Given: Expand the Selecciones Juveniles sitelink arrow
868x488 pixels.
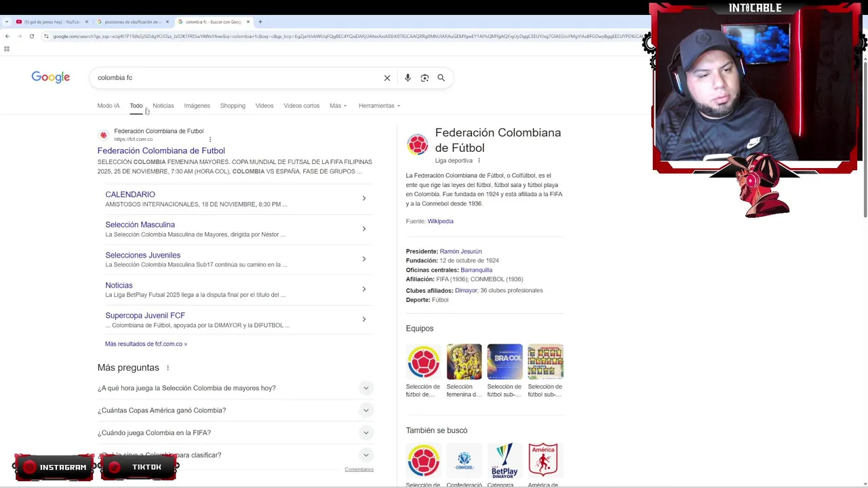Looking at the screenshot, I should point(364,259).
